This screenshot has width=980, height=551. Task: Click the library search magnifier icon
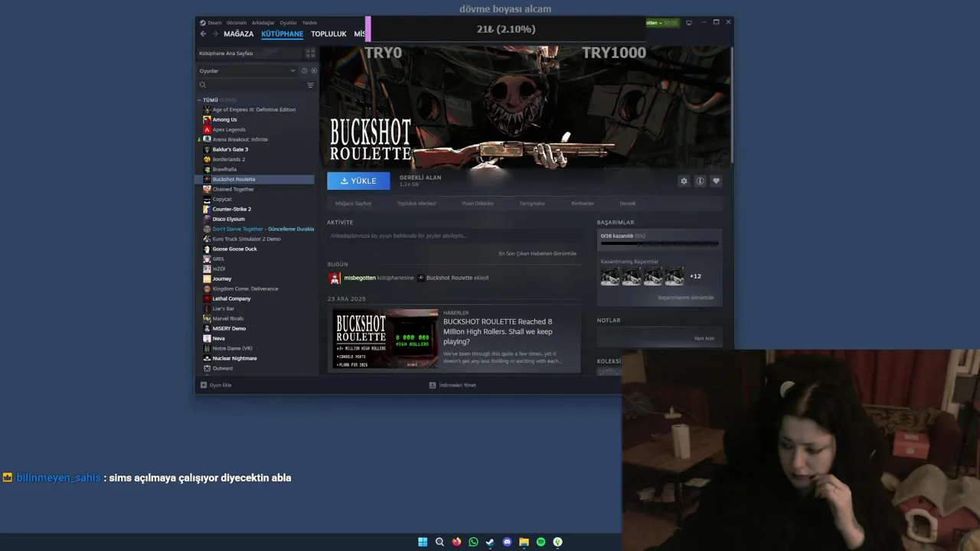[x=203, y=85]
